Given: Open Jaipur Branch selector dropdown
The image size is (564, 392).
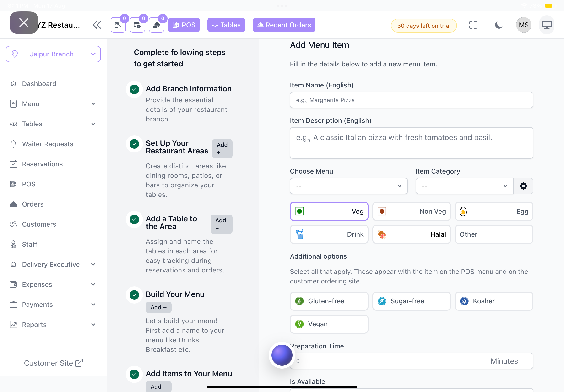Looking at the screenshot, I should (53, 54).
